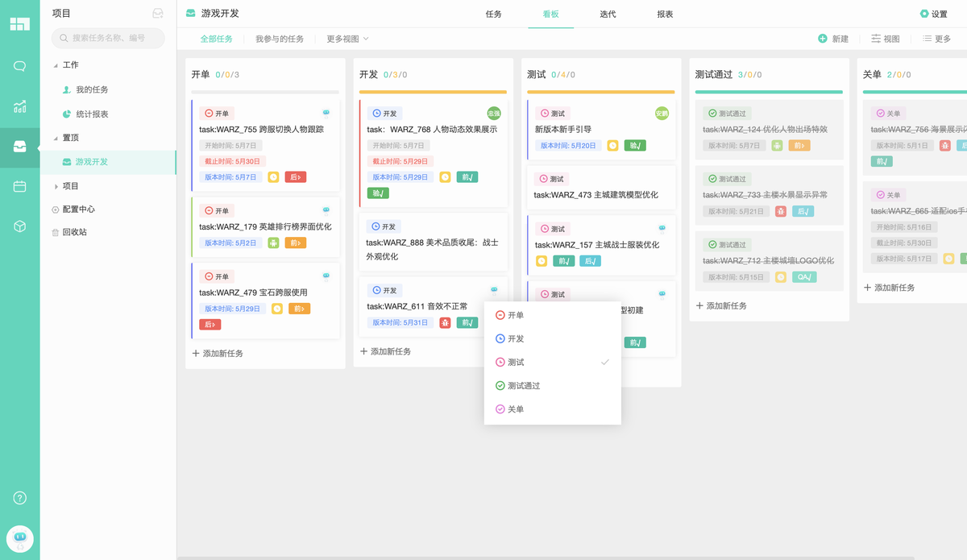Click the 新建 button
This screenshot has width=967, height=560.
coord(833,39)
